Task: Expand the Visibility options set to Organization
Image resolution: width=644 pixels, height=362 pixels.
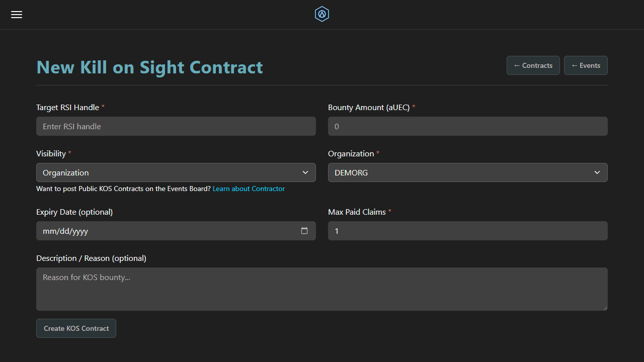Action: pyautogui.click(x=176, y=172)
